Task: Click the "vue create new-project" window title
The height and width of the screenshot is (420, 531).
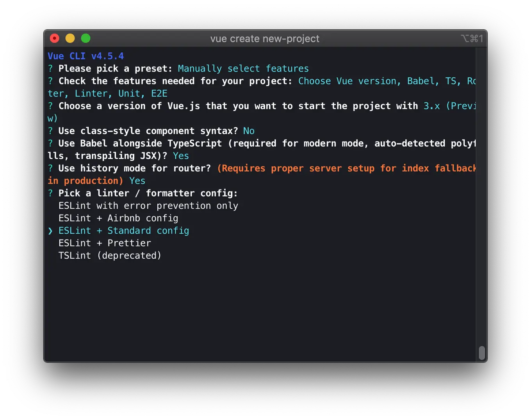Action: [x=265, y=38]
